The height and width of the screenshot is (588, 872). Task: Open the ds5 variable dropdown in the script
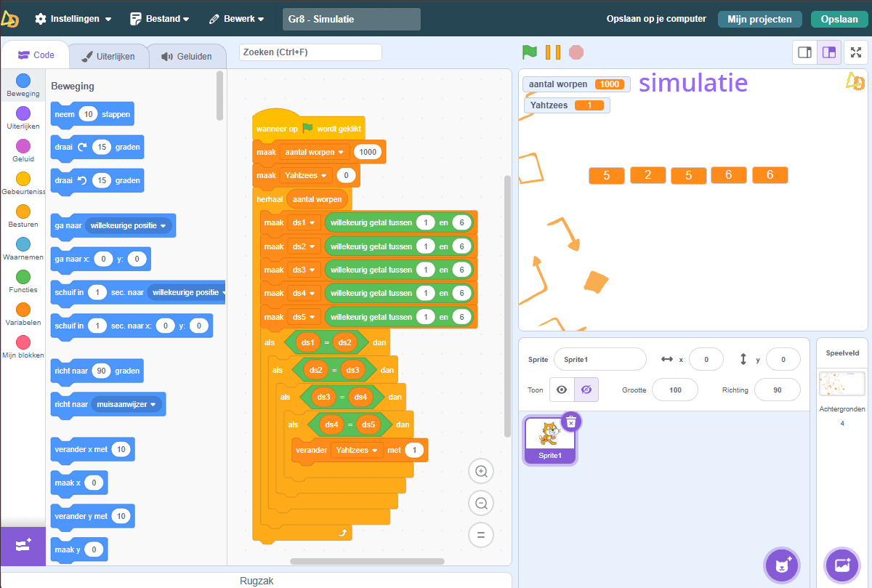coord(304,317)
